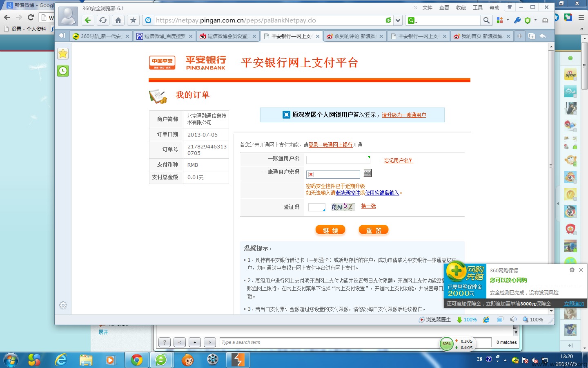The image size is (588, 368).
Task: Open new tab with plus icon
Action: coord(519,36)
